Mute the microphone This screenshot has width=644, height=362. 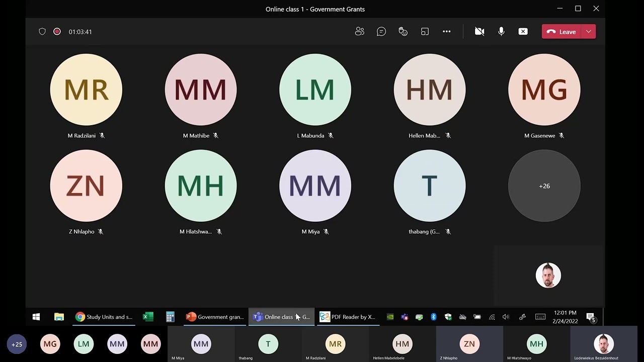pyautogui.click(x=501, y=32)
